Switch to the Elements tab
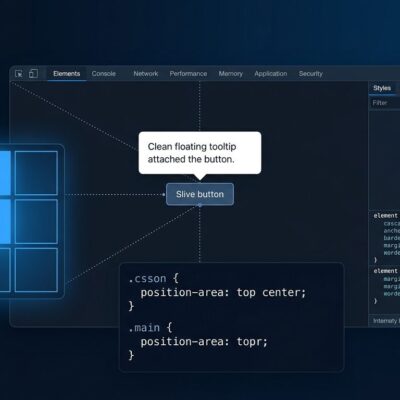The image size is (400, 400). point(67,74)
